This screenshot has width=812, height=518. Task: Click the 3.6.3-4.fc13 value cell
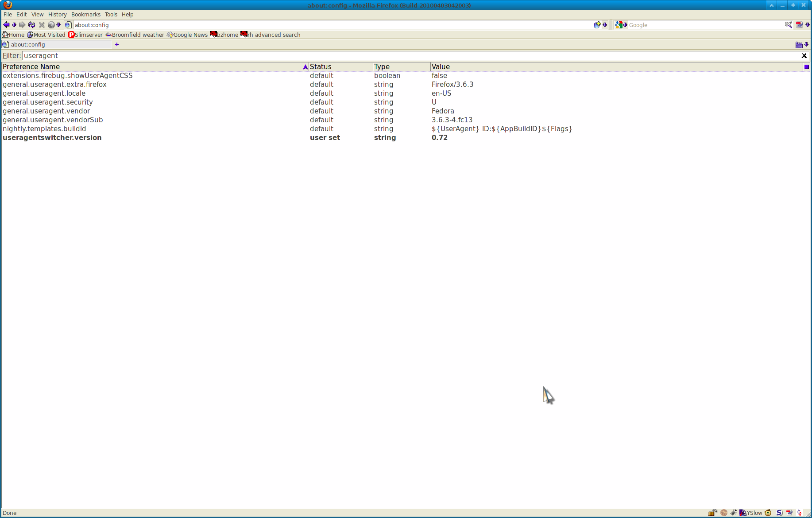tap(452, 120)
